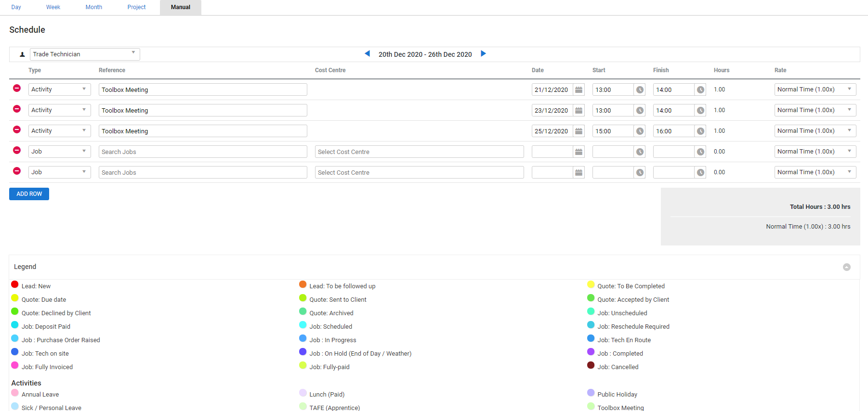Click Search Jobs field in first Job row

(x=203, y=152)
